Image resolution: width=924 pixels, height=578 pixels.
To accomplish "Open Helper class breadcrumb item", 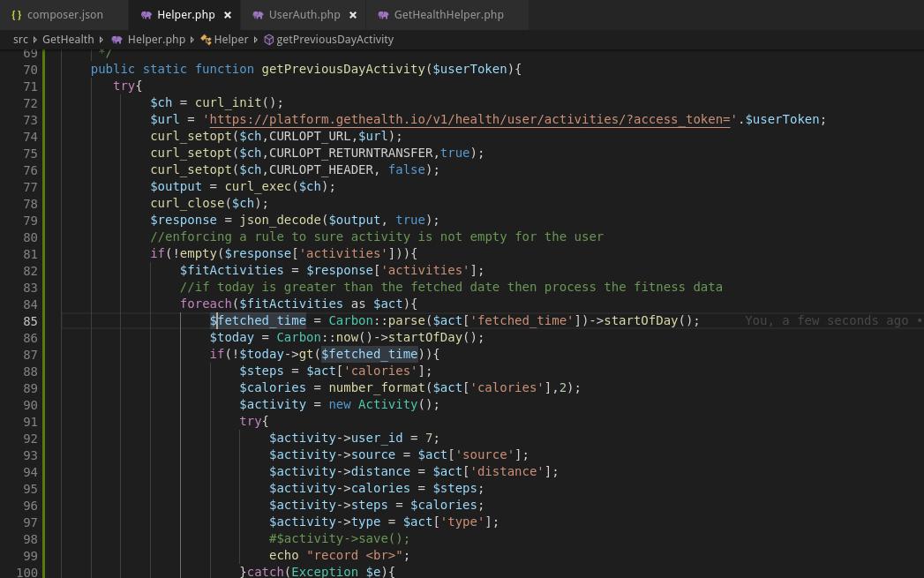I will pos(231,40).
